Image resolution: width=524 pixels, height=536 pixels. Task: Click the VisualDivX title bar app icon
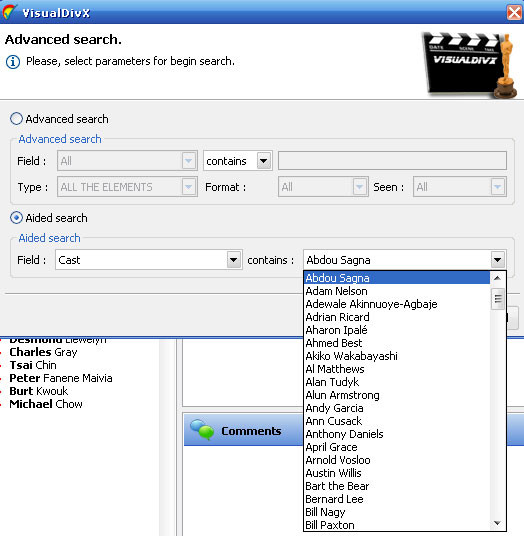[9, 12]
